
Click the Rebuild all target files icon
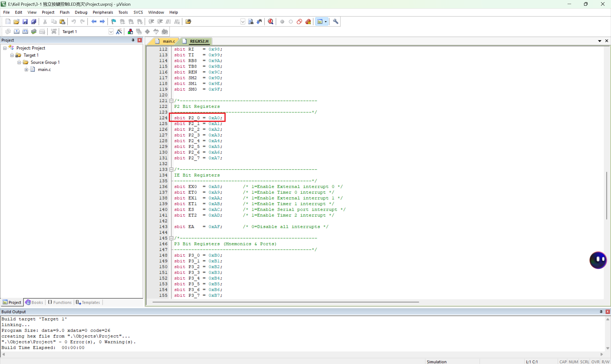tap(25, 32)
